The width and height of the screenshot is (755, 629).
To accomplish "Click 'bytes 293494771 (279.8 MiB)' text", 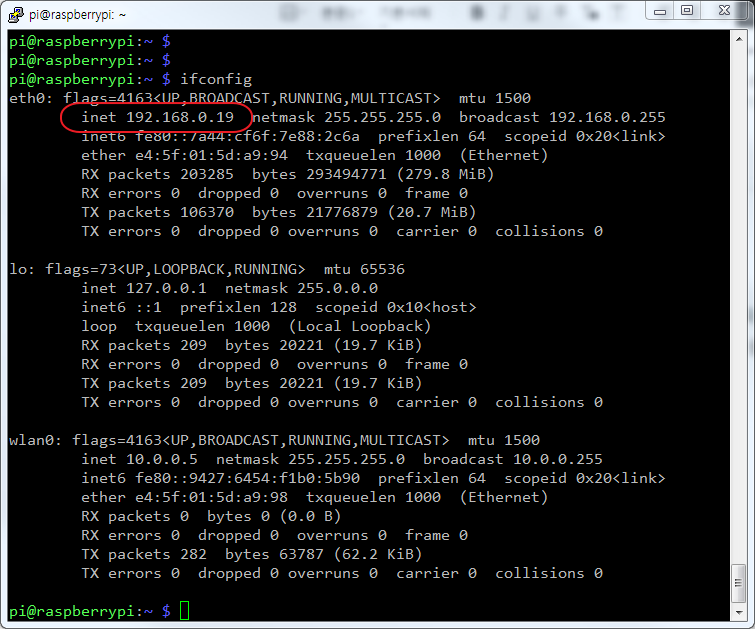I will [x=373, y=174].
